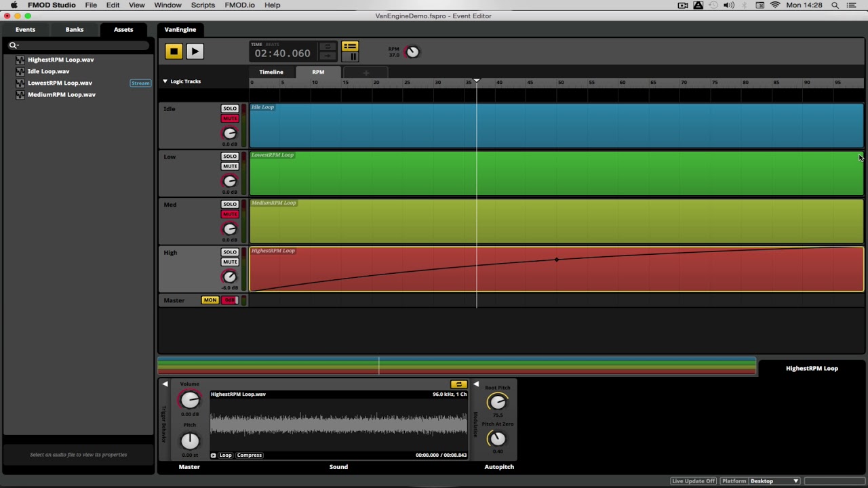Click the Root Pitch knob
Viewport: 868px width, 488px height.
click(x=497, y=402)
